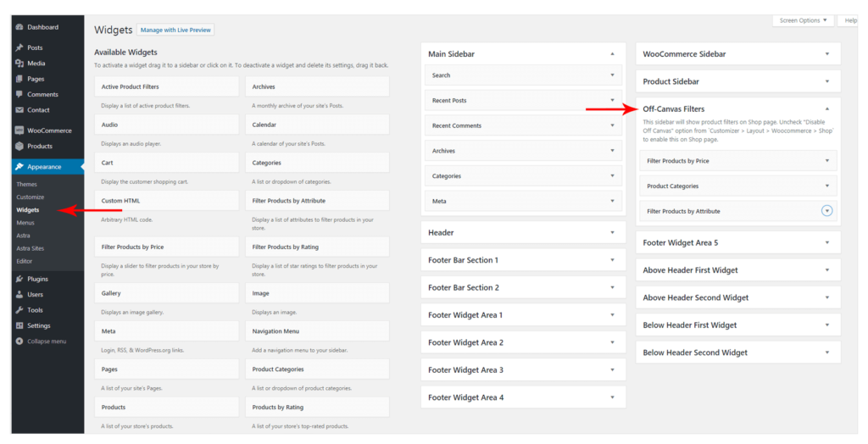This screenshot has width=868, height=444.
Task: Click the Collapse menu arrow icon
Action: (19, 341)
